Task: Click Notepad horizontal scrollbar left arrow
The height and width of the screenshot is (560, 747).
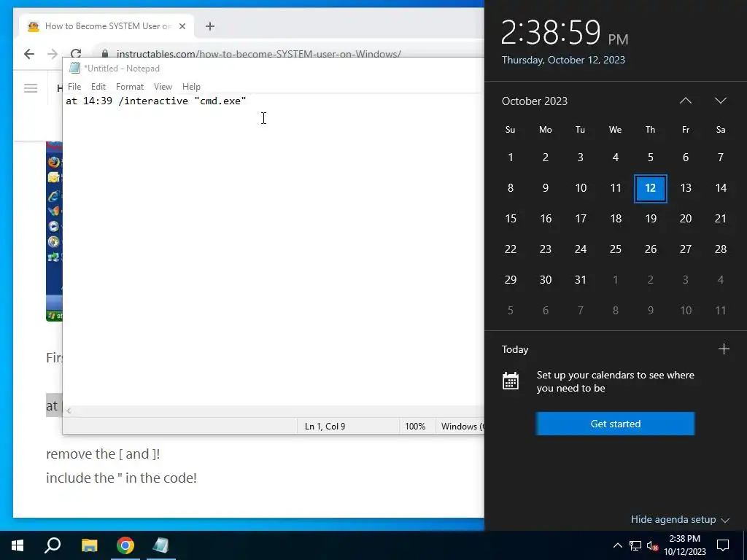Action: pyautogui.click(x=69, y=411)
